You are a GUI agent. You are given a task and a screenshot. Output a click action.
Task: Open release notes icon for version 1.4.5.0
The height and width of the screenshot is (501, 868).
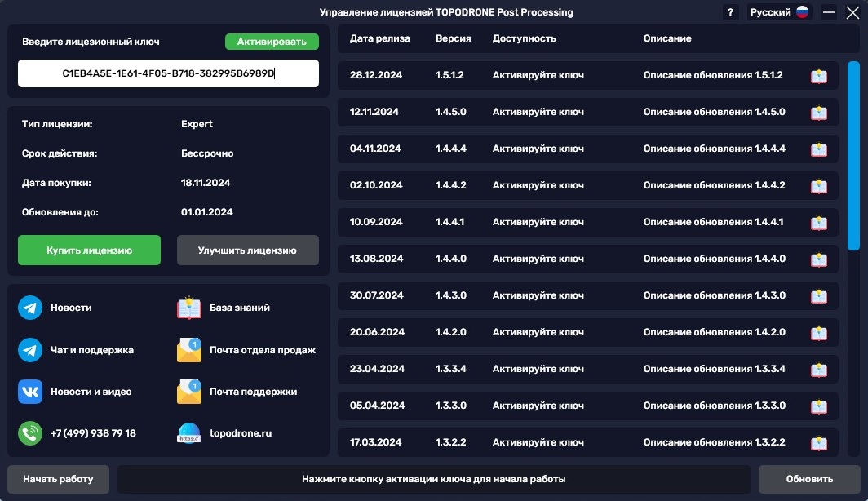point(819,113)
